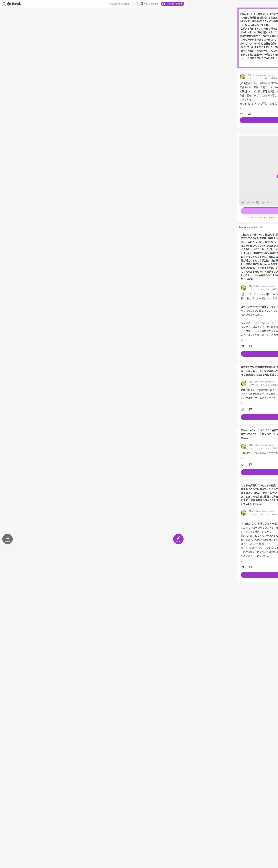Open the emoji picker icon
278x868 pixels.
(258, 202)
